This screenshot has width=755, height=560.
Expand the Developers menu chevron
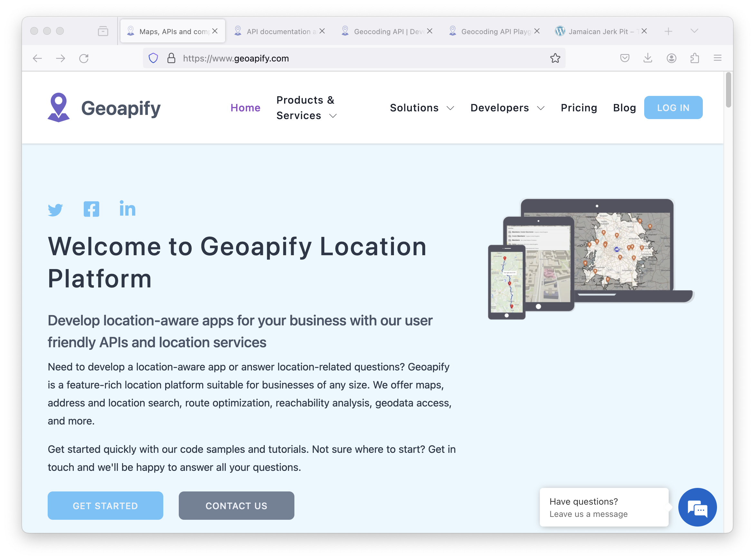pyautogui.click(x=540, y=108)
